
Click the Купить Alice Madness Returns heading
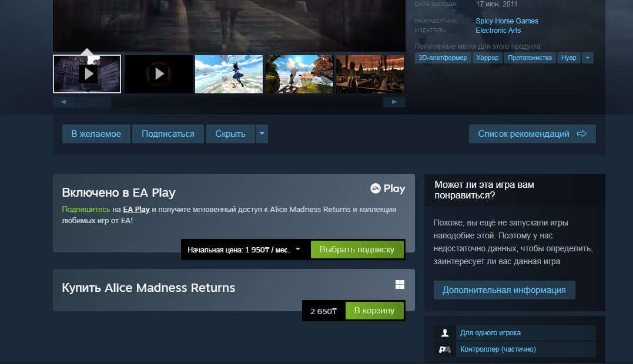149,288
